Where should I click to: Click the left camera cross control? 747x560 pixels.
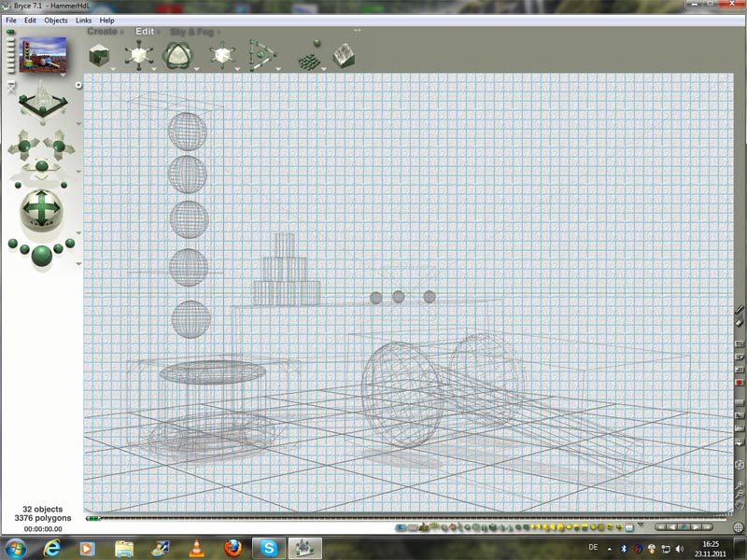pyautogui.click(x=24, y=146)
